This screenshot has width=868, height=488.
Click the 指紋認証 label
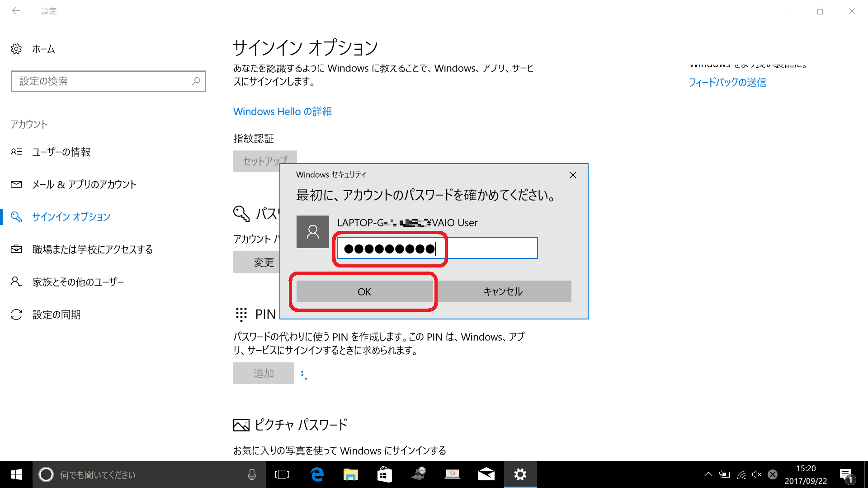tap(254, 138)
